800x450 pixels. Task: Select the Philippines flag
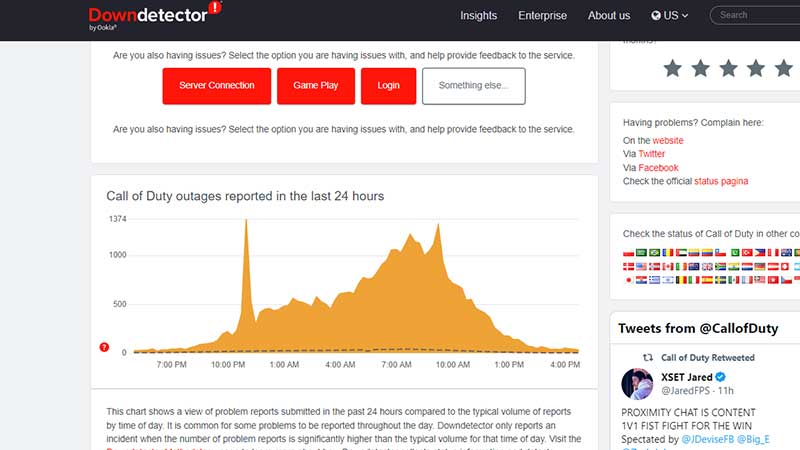pyautogui.click(x=760, y=253)
